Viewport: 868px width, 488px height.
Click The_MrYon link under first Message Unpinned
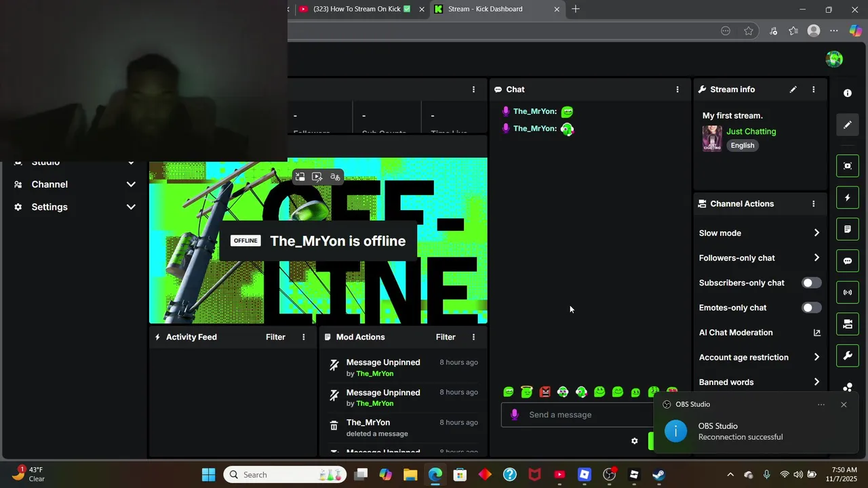pyautogui.click(x=375, y=373)
